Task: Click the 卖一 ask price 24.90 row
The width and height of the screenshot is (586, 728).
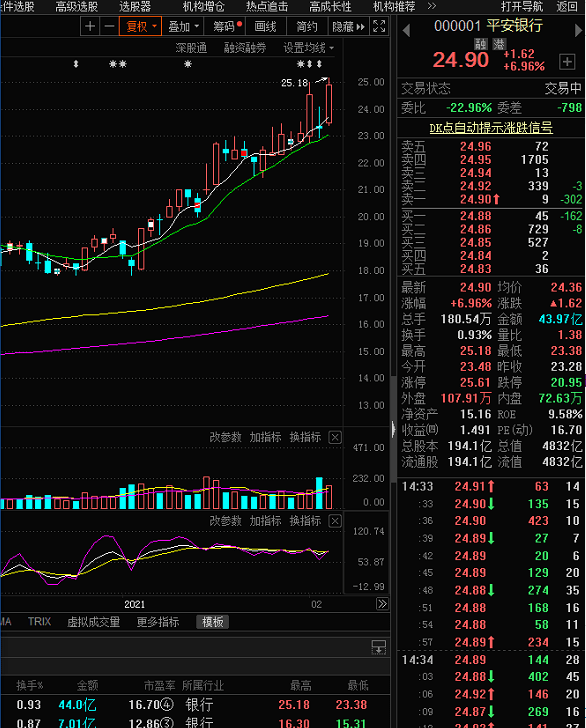Action: tap(491, 200)
